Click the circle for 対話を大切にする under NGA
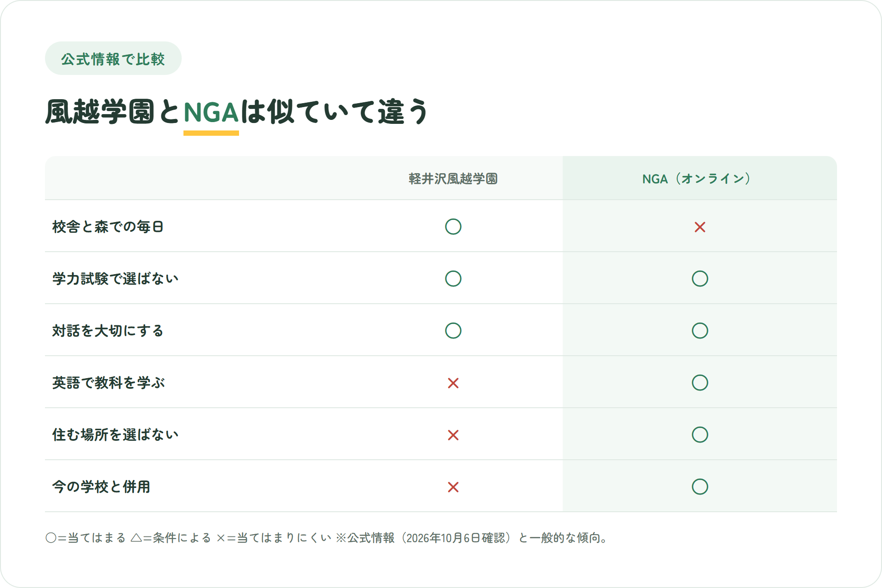This screenshot has height=588, width=882. point(700,331)
